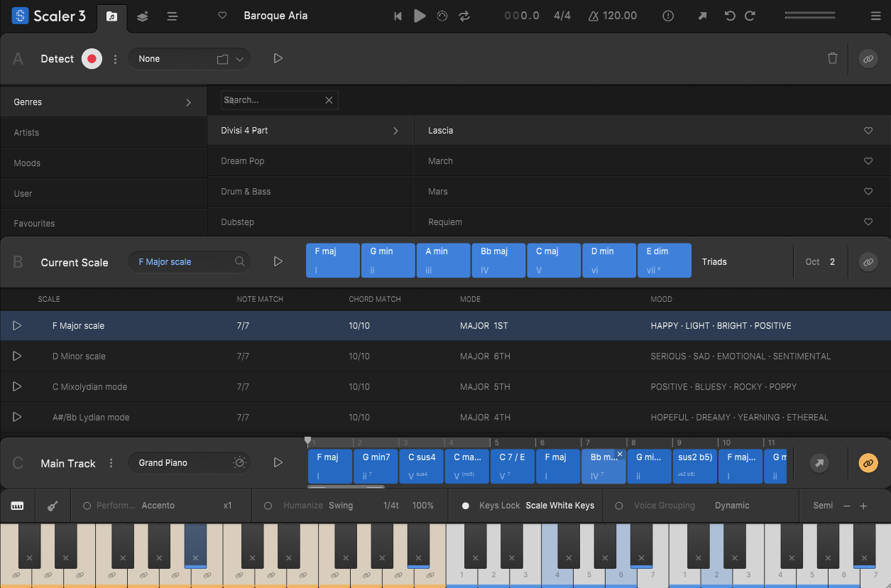The width and height of the screenshot is (891, 588).
Task: Open Main Track options dots
Action: pos(111,463)
